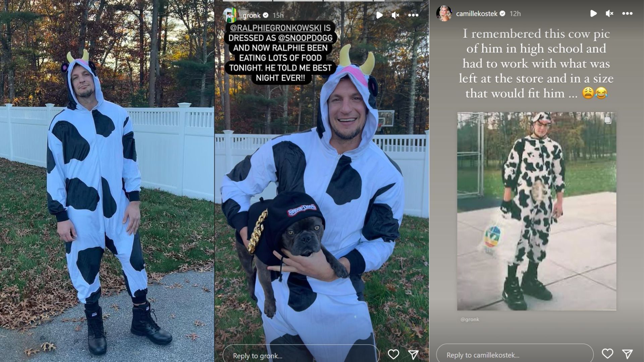Tap the @gronk credit below photo
This screenshot has height=362, width=644.
[470, 319]
